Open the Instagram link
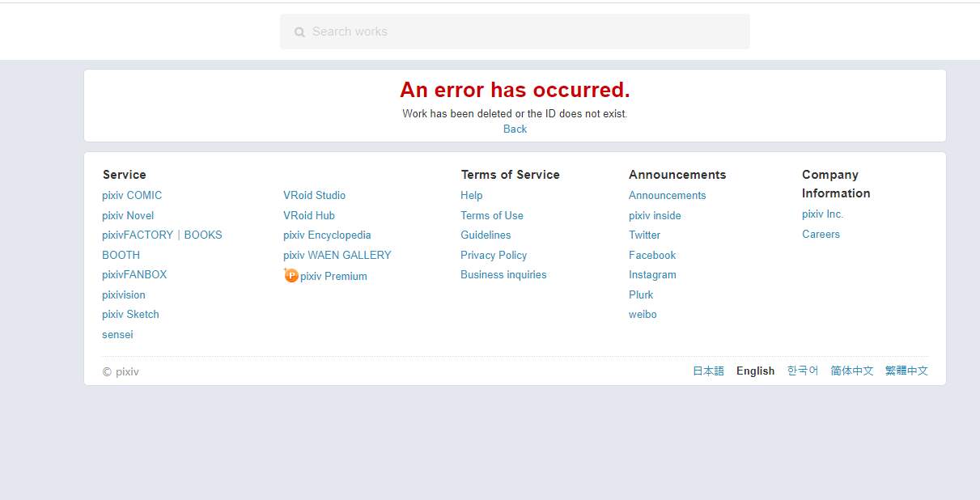The width and height of the screenshot is (980, 500). (652, 275)
